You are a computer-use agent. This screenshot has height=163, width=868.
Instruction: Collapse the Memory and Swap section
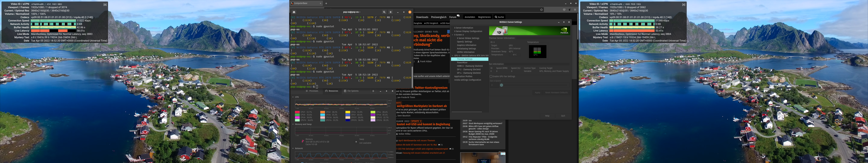[293, 124]
